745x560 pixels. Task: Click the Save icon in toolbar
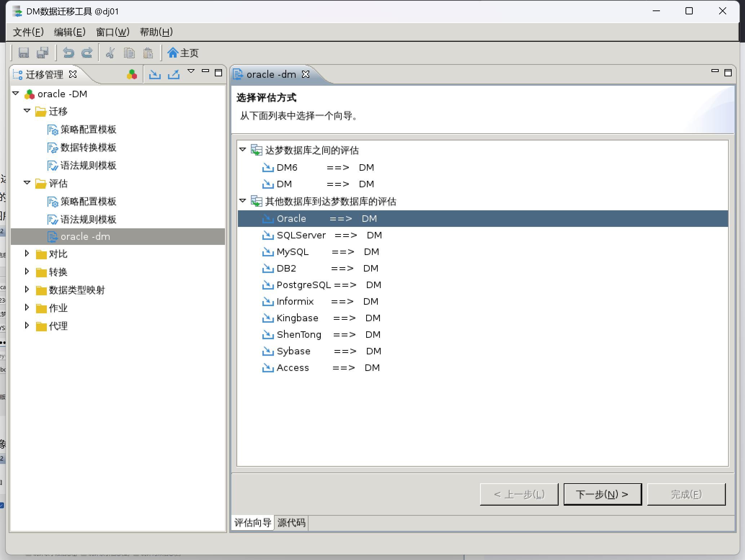pos(24,53)
